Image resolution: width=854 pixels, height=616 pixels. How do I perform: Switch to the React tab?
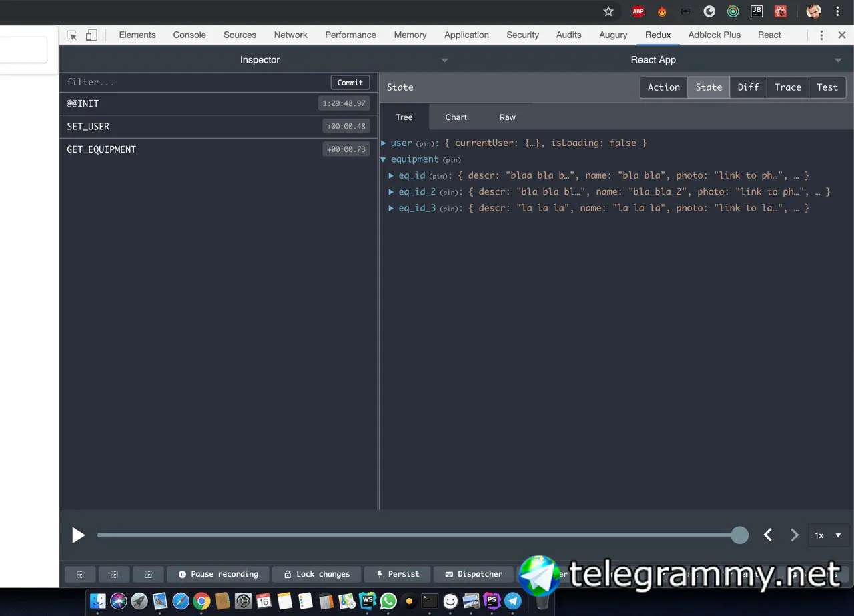click(x=769, y=35)
